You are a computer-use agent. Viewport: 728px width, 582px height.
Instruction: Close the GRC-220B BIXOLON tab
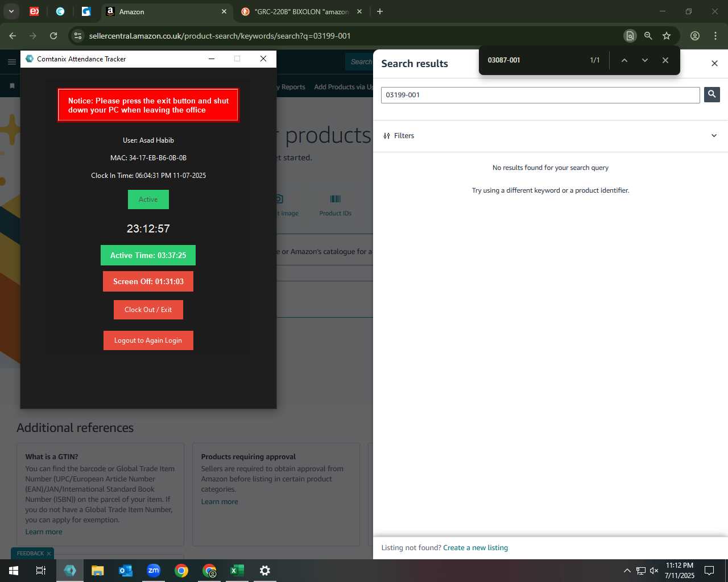point(359,11)
